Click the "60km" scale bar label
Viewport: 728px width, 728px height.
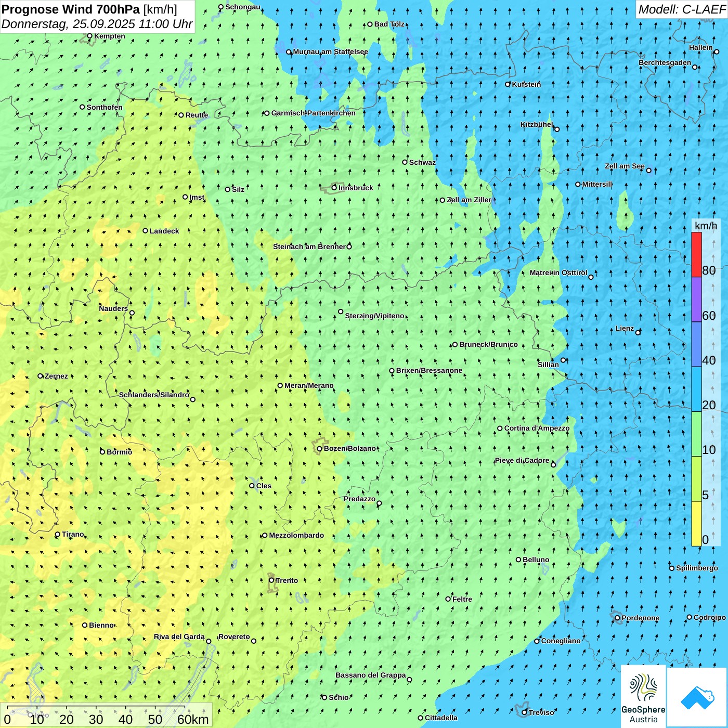193,719
